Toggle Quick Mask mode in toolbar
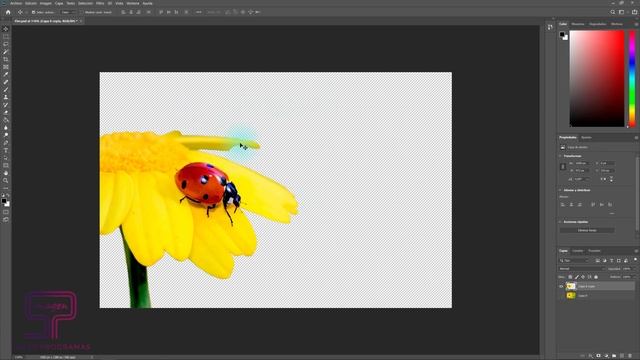Image resolution: width=640 pixels, height=360 pixels. tap(6, 212)
